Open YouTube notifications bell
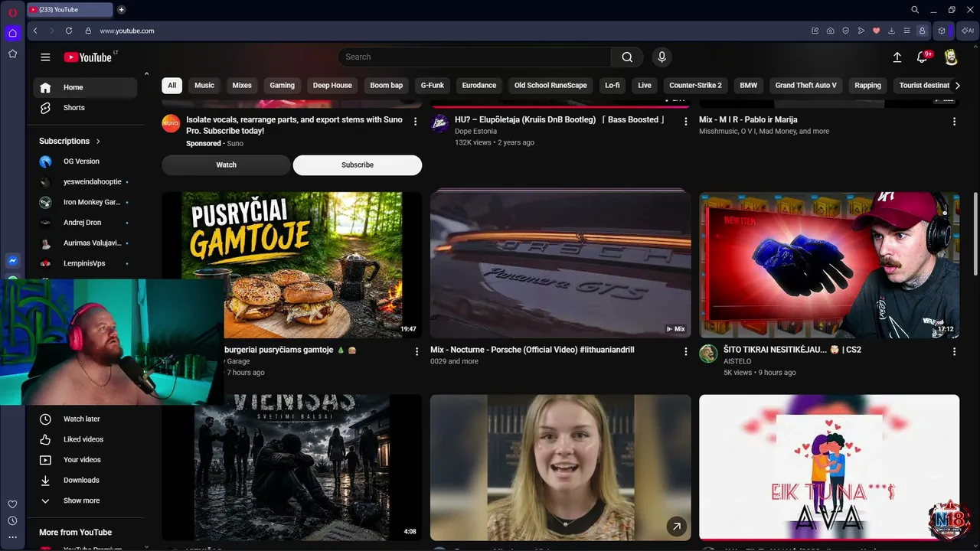Viewport: 980px width, 551px height. click(923, 57)
